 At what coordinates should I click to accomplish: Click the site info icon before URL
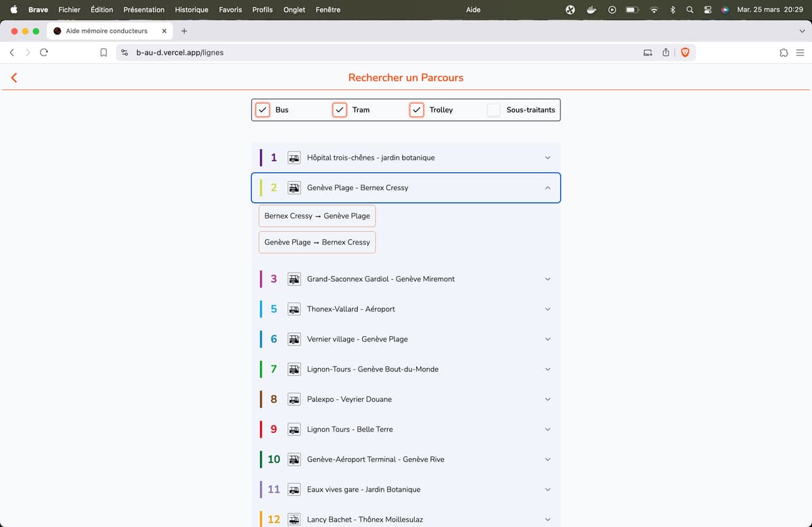click(125, 52)
